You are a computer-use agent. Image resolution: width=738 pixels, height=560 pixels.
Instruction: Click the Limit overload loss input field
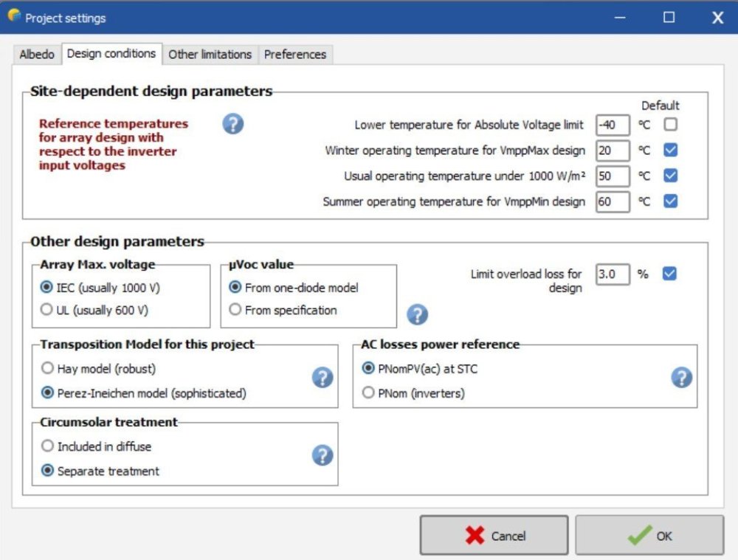[x=613, y=274]
